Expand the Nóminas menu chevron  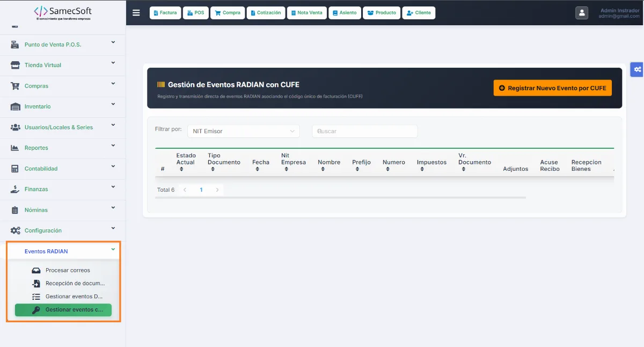pyautogui.click(x=113, y=208)
